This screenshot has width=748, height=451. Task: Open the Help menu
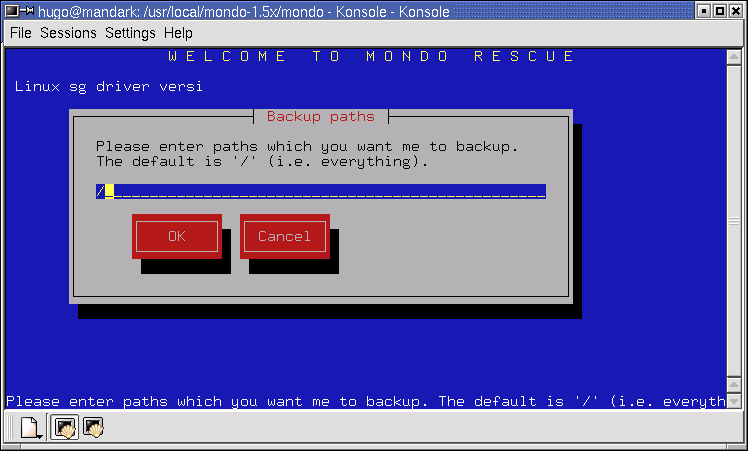[x=178, y=33]
